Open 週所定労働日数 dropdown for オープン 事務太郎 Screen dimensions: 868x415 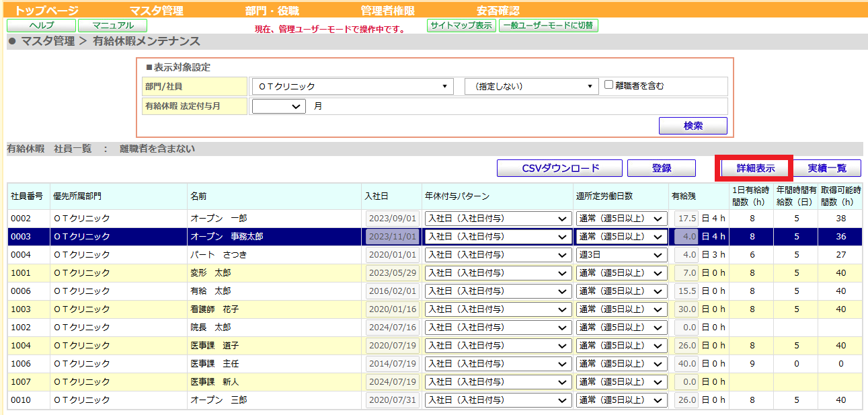point(621,237)
